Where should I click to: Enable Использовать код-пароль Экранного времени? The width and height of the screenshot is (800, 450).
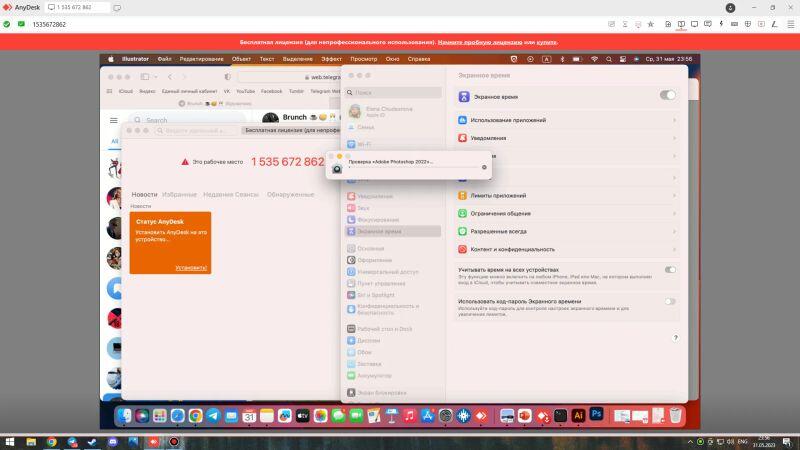coord(669,301)
